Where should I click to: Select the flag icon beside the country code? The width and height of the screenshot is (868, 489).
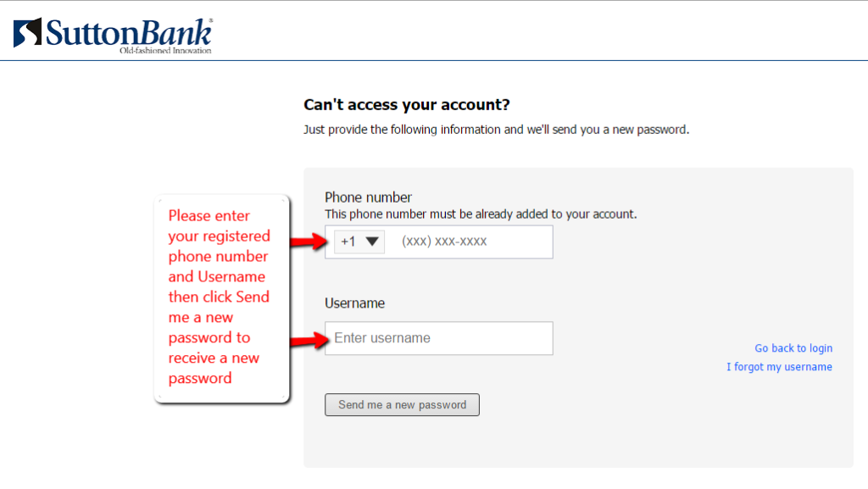pos(346,241)
